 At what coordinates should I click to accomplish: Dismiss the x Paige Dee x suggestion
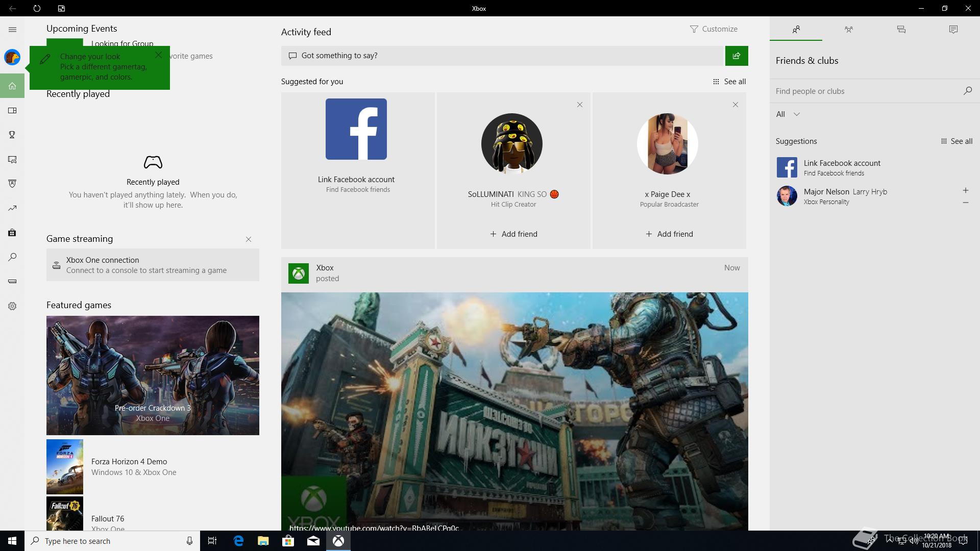point(736,105)
